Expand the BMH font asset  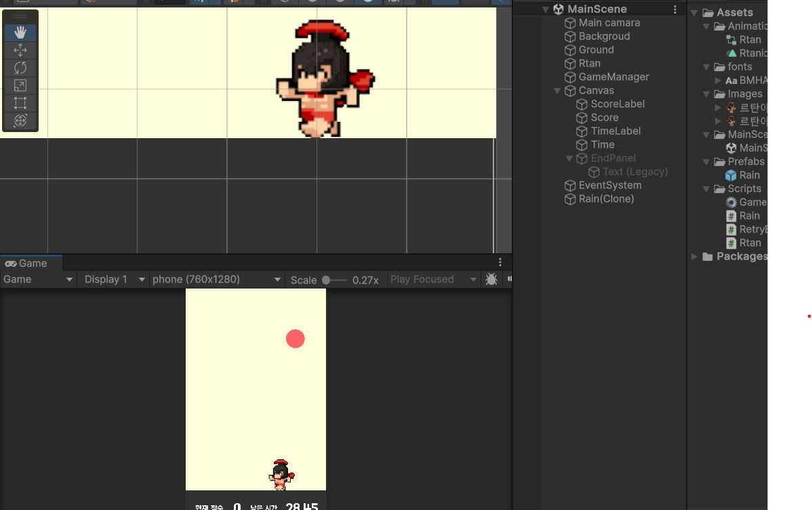(x=718, y=81)
